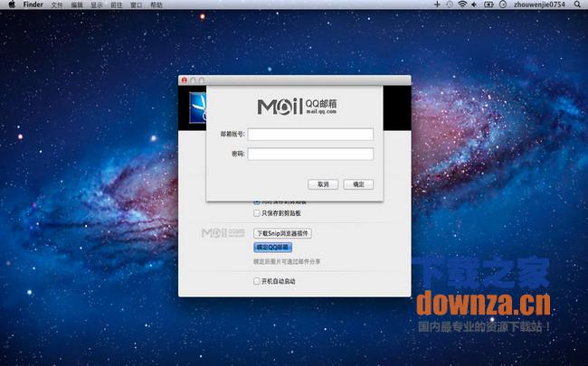The height and width of the screenshot is (366, 588).
Task: Open the Apple menu
Action: coord(12,5)
